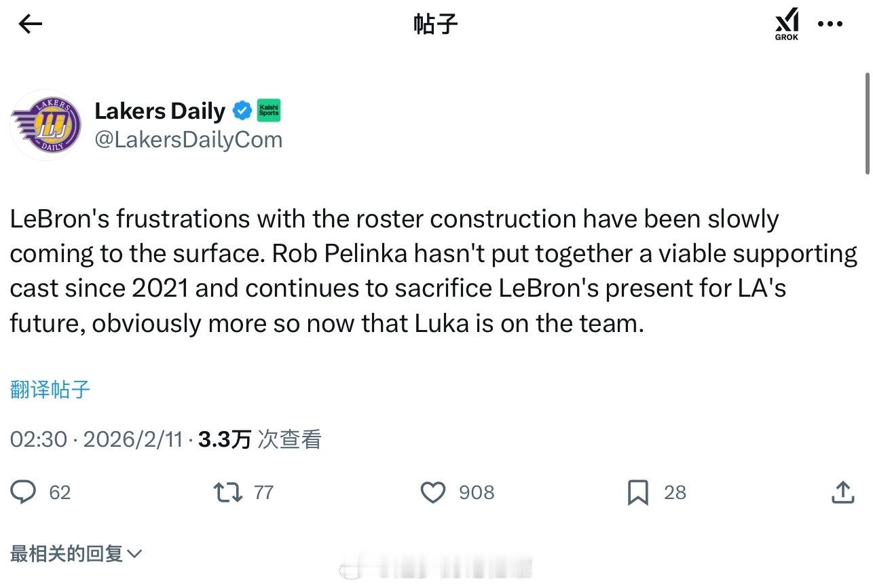Repost this tweet
873x588 pixels.
pos(229,492)
